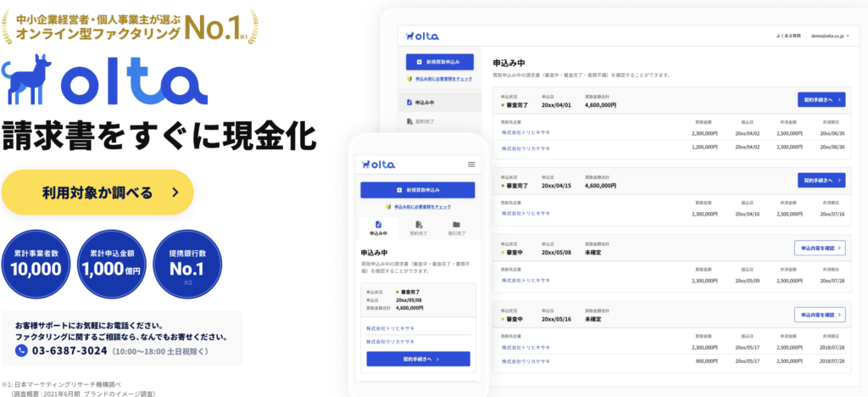
Task: Open 株式会社トリヒキサキ in the 04/01 card
Action: (x=526, y=133)
